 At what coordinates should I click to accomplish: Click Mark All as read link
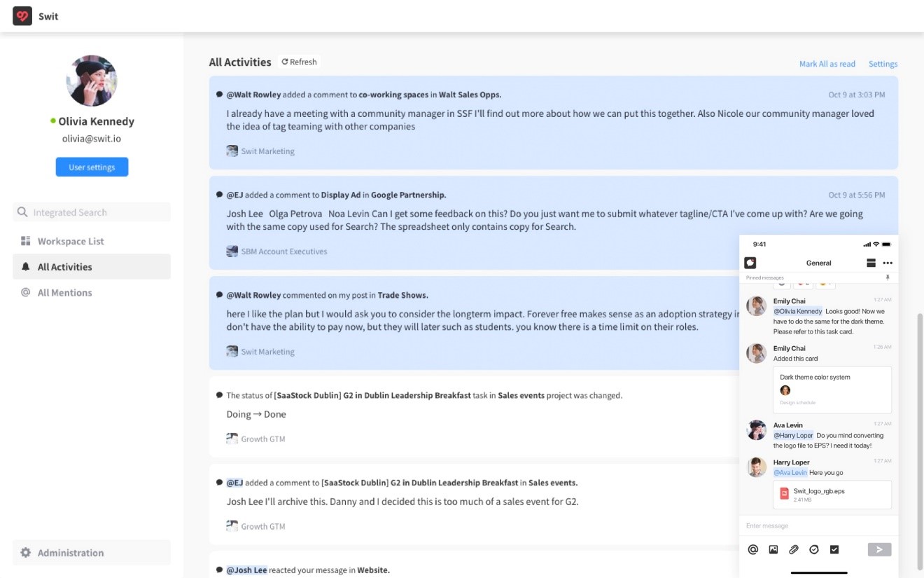[827, 64]
